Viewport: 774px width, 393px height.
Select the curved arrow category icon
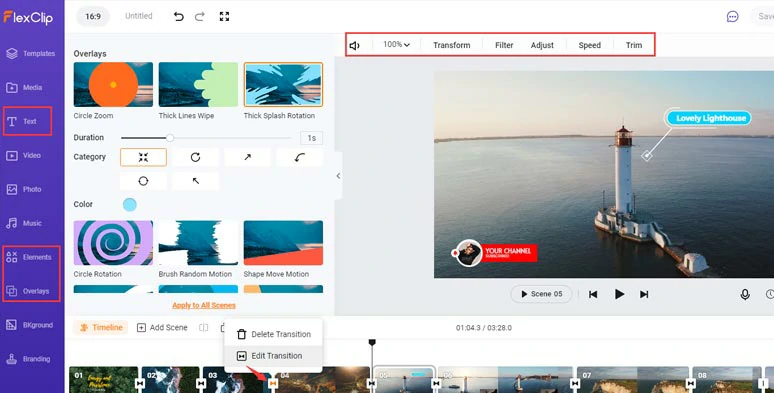tap(300, 157)
